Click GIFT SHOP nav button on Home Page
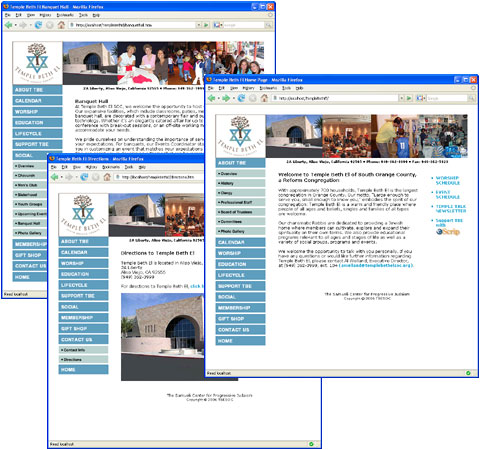480x450 pixels. [x=240, y=319]
